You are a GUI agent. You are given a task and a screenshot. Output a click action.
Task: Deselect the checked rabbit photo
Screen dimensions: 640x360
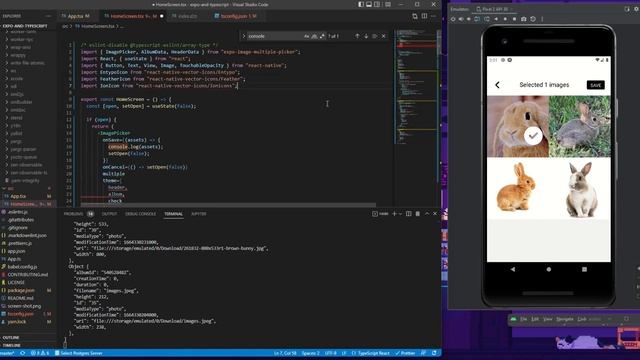point(518,127)
